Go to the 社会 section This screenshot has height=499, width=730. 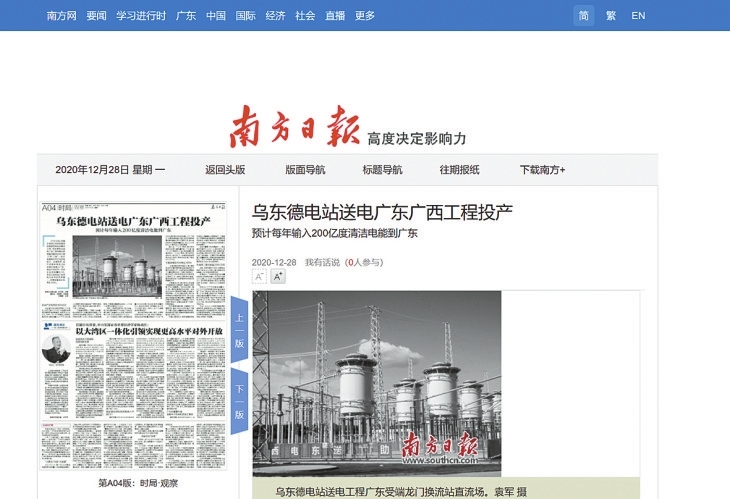click(305, 16)
